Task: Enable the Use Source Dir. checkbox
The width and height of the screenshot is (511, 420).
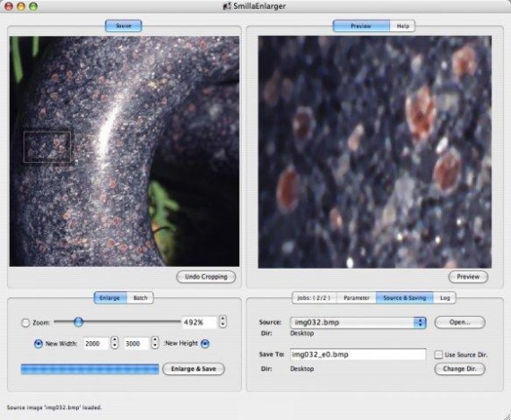Action: point(438,355)
